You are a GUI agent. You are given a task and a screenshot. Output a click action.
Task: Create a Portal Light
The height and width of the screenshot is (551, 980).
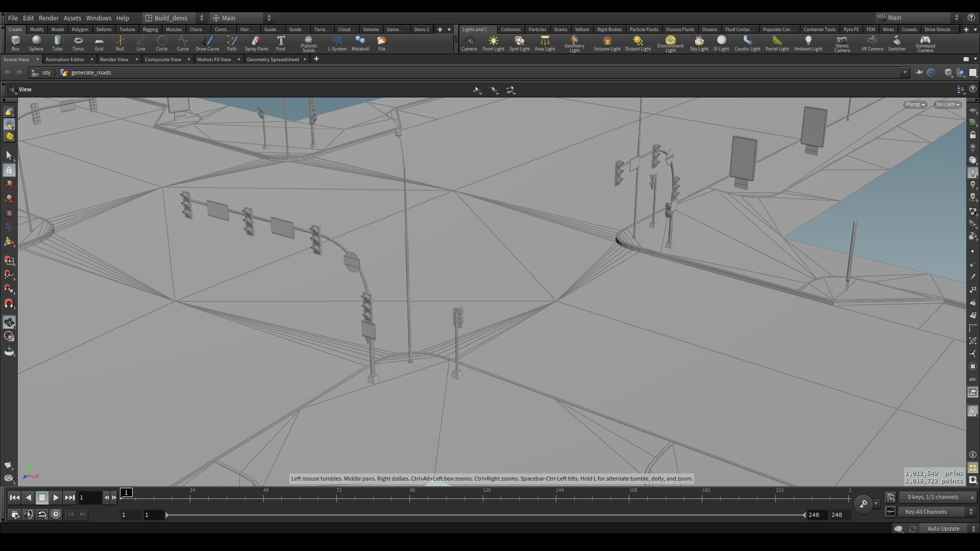point(777,43)
